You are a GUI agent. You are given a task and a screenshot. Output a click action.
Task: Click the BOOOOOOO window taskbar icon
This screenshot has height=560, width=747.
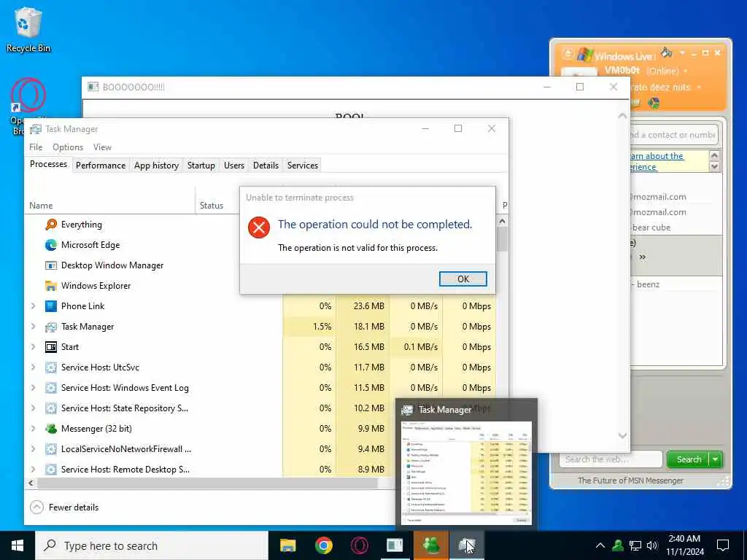point(395,545)
